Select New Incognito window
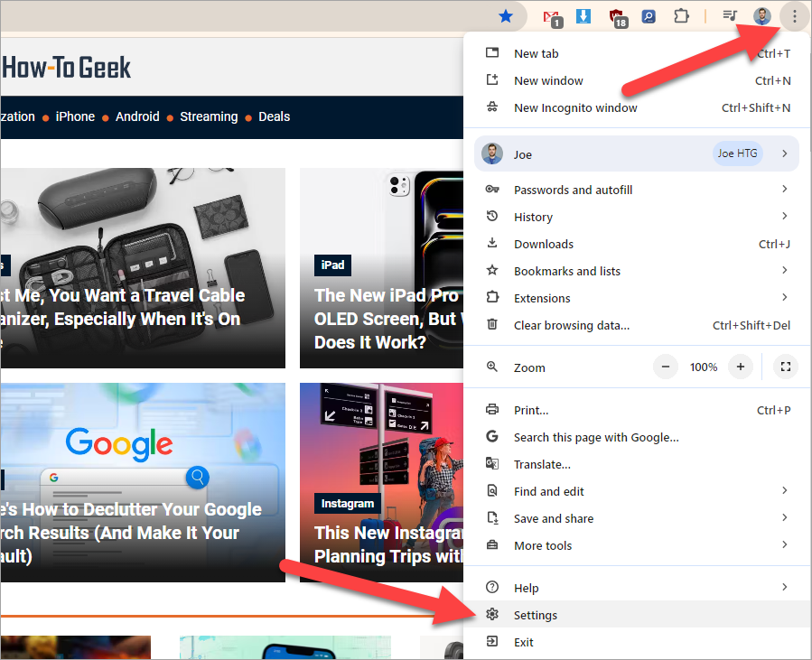The height and width of the screenshot is (660, 812). [575, 107]
